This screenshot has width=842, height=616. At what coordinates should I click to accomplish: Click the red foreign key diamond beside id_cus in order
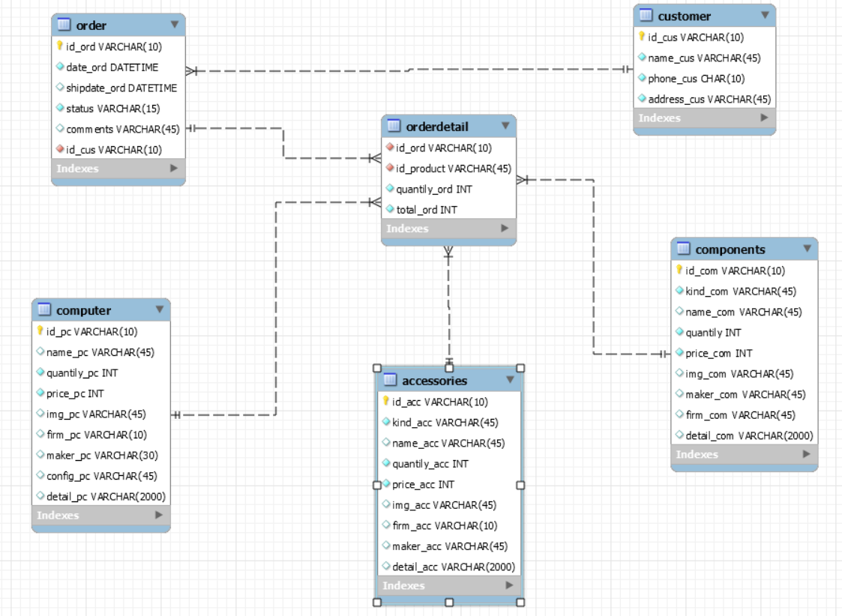pos(59,149)
